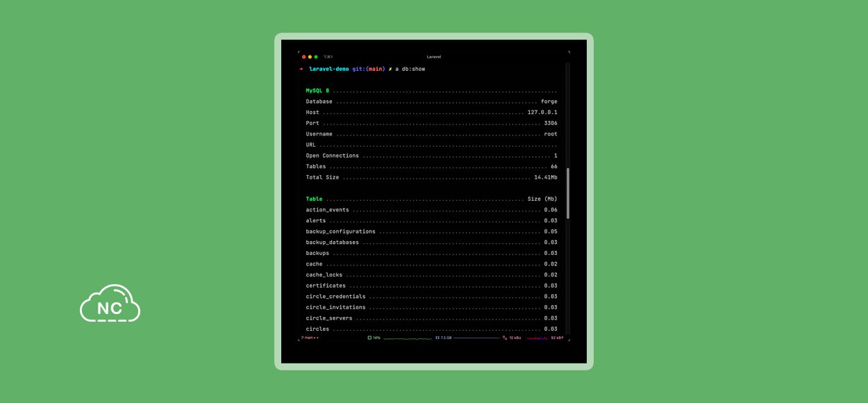Click the URL label
Screen dimensions: 868x403
point(310,145)
